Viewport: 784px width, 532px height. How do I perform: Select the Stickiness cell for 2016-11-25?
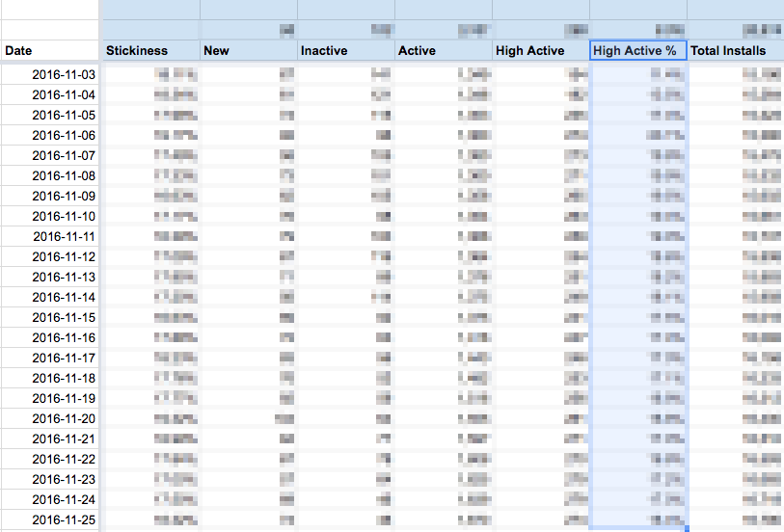click(x=151, y=520)
